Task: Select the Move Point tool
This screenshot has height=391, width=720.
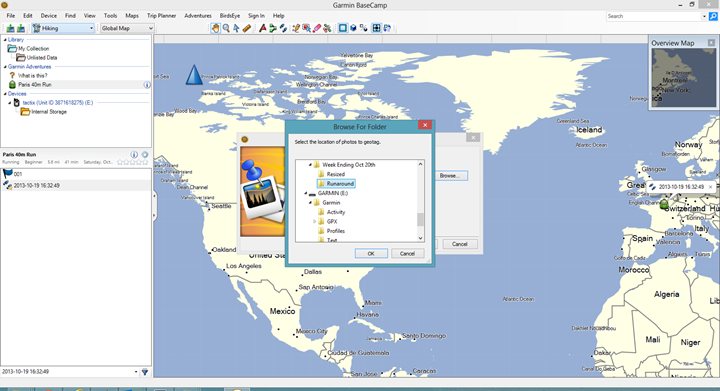Action: tap(306, 28)
